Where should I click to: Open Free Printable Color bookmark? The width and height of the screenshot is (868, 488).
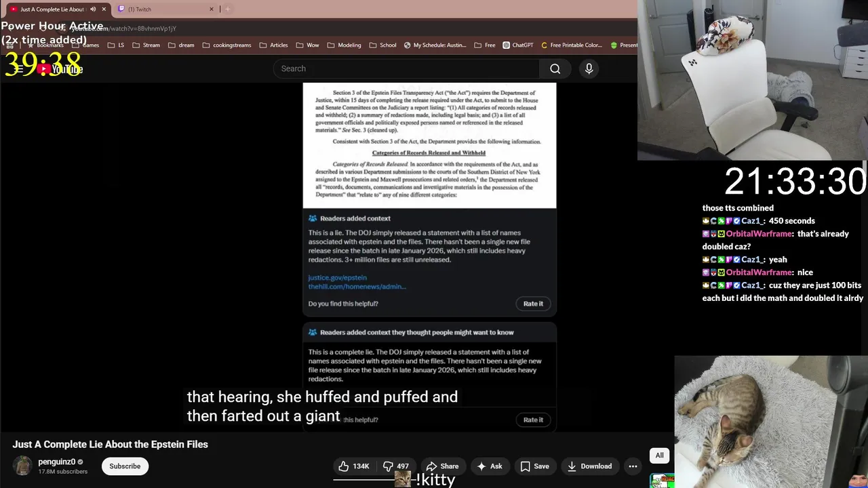coord(571,45)
